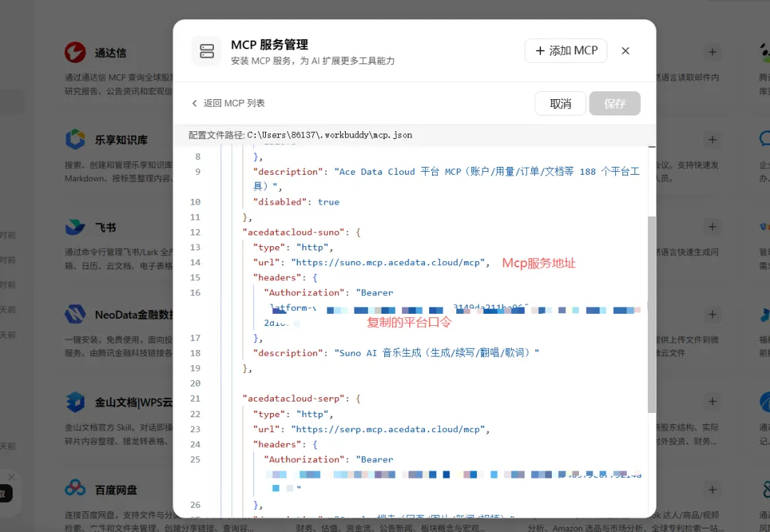The width and height of the screenshot is (770, 532).
Task: Click the 金山文档 icon in background list
Action: coord(75,401)
